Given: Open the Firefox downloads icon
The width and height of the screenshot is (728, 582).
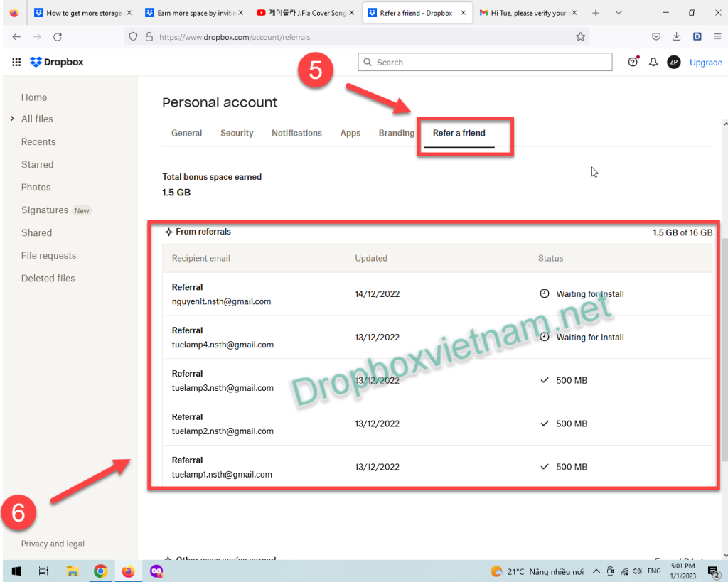Looking at the screenshot, I should pyautogui.click(x=677, y=37).
